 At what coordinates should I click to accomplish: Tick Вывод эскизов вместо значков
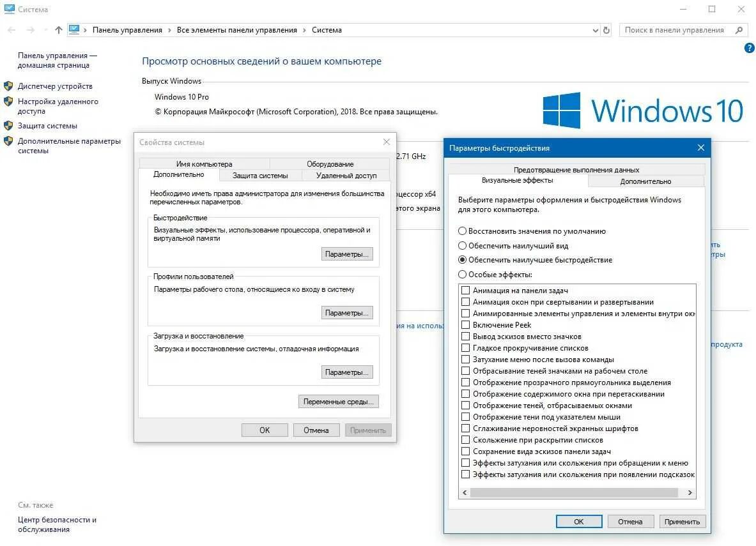(465, 337)
